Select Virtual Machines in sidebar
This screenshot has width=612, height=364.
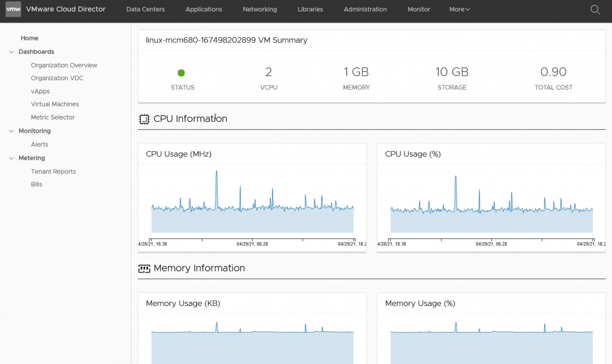(54, 104)
